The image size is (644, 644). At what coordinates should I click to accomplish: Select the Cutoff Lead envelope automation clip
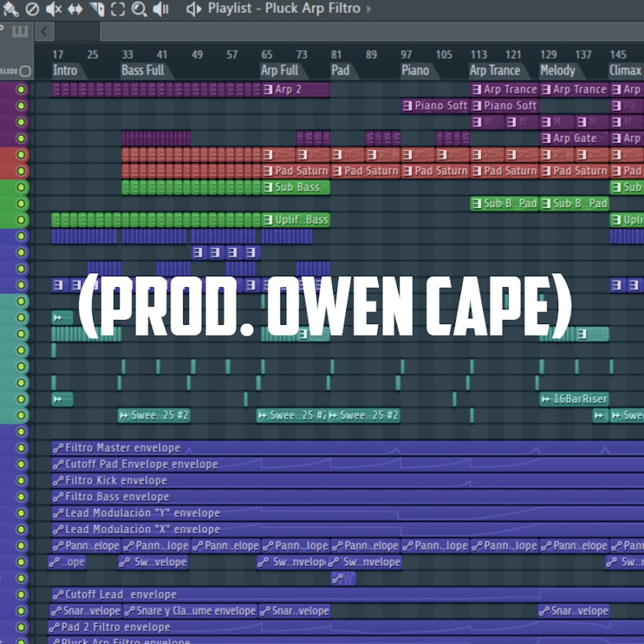point(114,595)
